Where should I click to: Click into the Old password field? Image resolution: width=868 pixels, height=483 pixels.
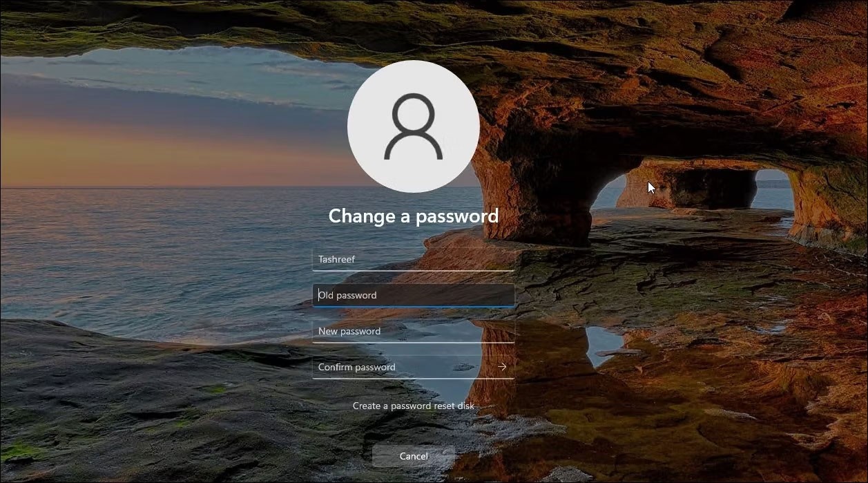tap(413, 295)
